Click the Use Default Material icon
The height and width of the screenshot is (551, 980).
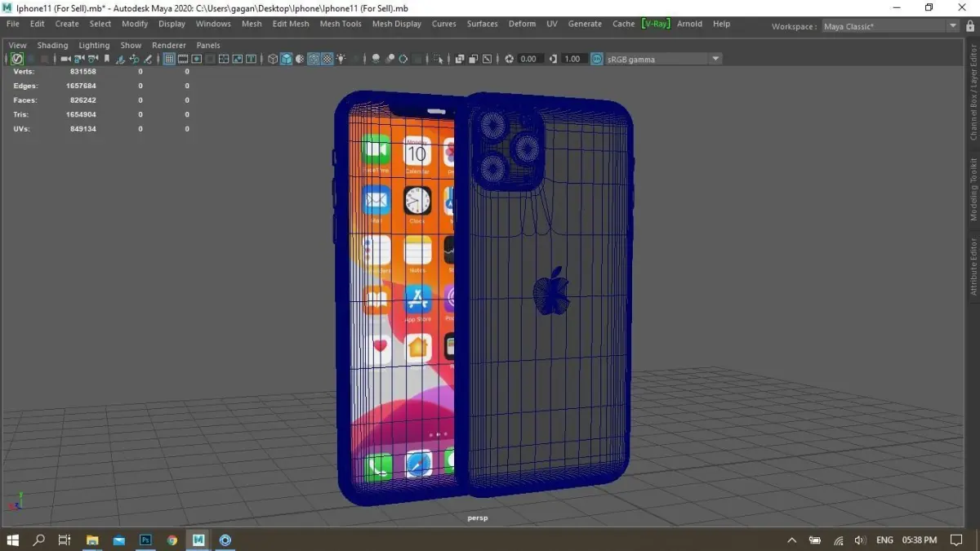299,59
